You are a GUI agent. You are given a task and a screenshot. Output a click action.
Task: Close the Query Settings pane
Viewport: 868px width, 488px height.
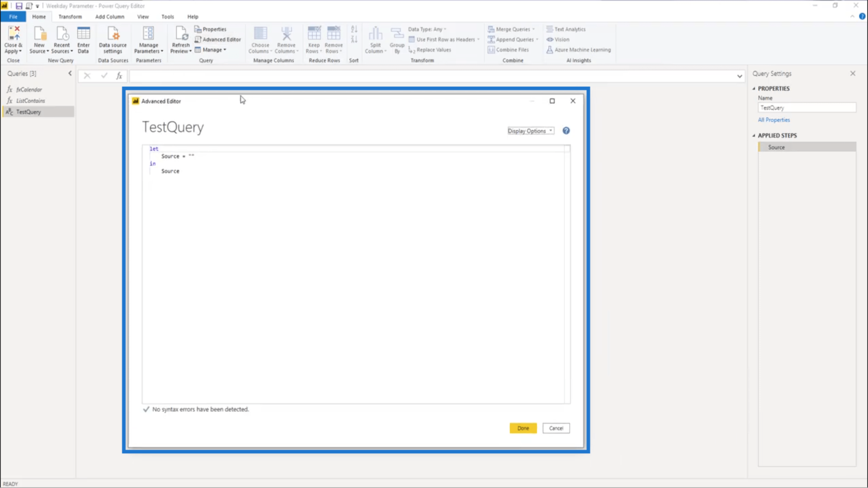click(853, 73)
